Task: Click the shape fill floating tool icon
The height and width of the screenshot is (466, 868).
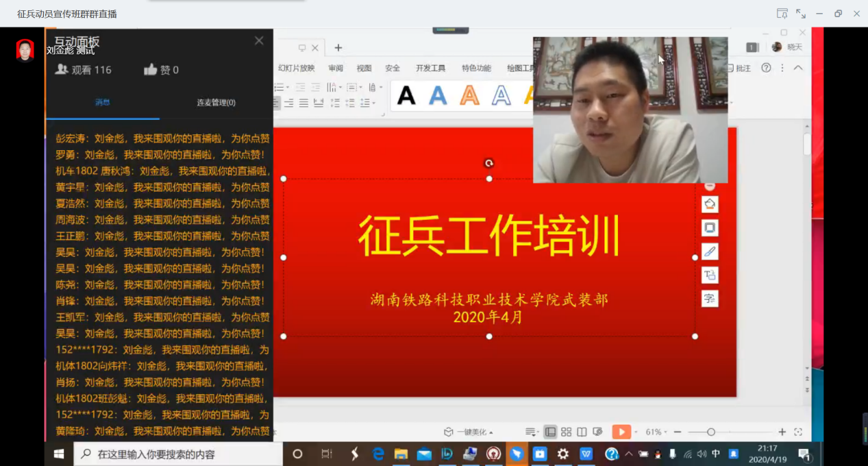Action: click(710, 204)
